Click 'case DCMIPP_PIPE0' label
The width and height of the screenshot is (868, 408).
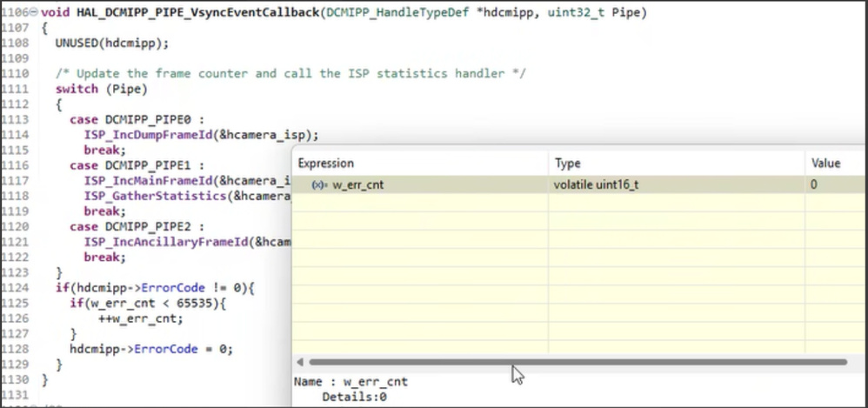click(137, 119)
